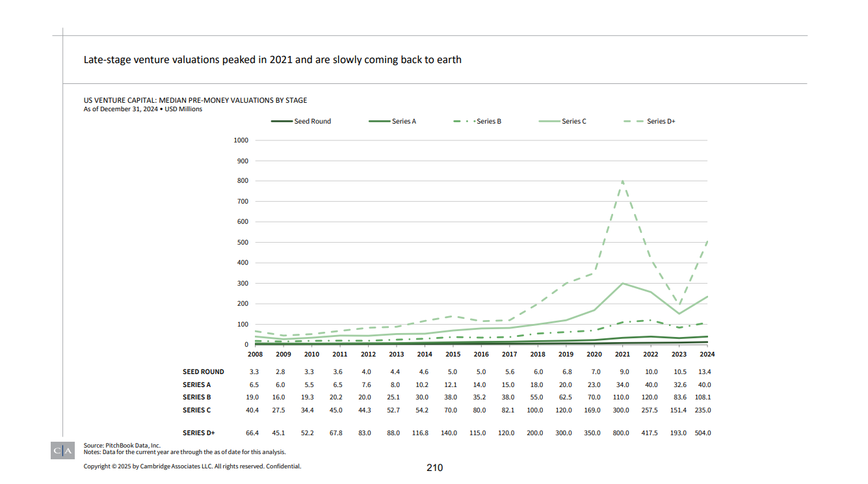Click the 'Series A' legend label
This screenshot has width=868, height=484.
pyautogui.click(x=404, y=122)
